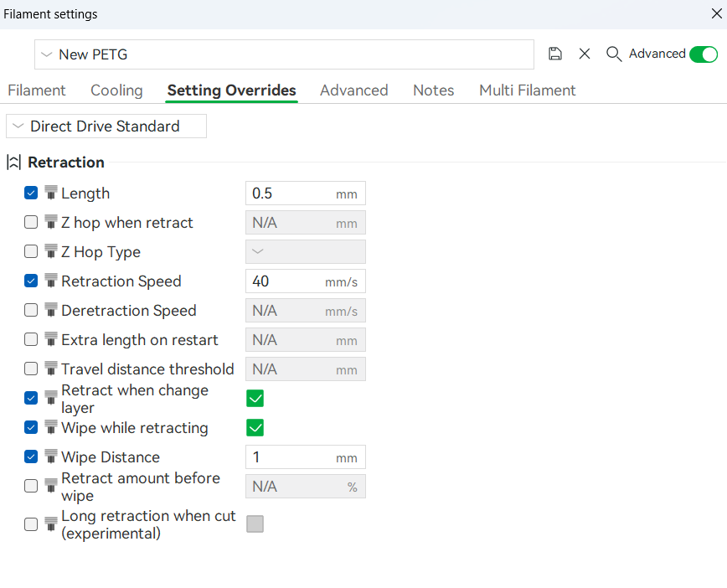Open the Direct Drive Standard dropdown
Image resolution: width=727 pixels, height=588 pixels.
[106, 126]
